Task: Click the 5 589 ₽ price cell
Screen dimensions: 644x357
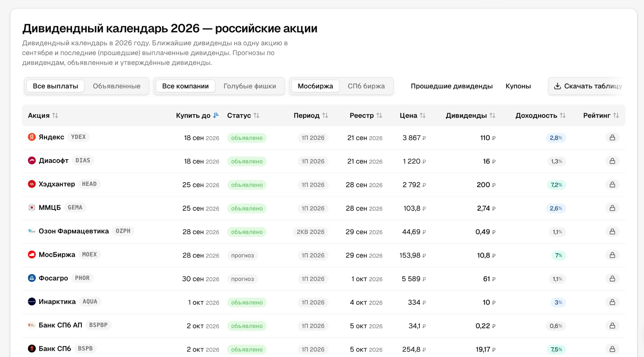Action: click(414, 279)
